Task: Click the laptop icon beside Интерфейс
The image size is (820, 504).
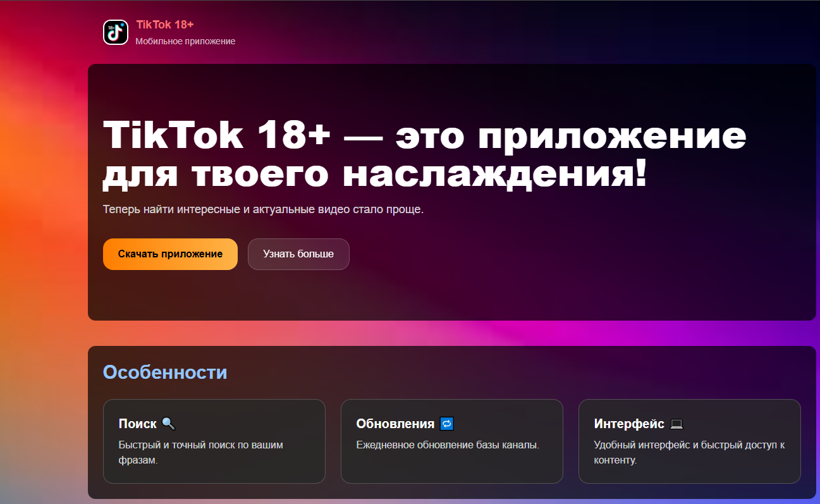Action: [676, 424]
